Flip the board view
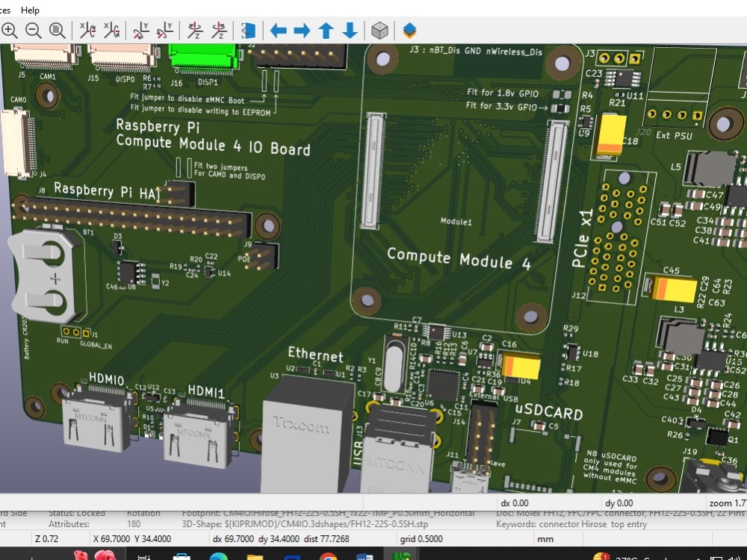The width and height of the screenshot is (747, 560). (x=247, y=31)
